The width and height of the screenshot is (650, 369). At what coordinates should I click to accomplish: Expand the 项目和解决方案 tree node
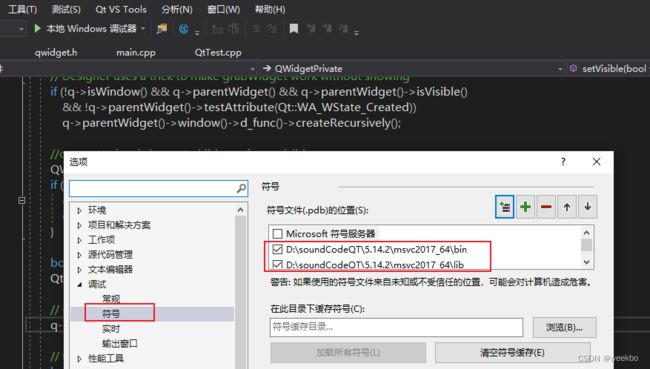pos(79,225)
